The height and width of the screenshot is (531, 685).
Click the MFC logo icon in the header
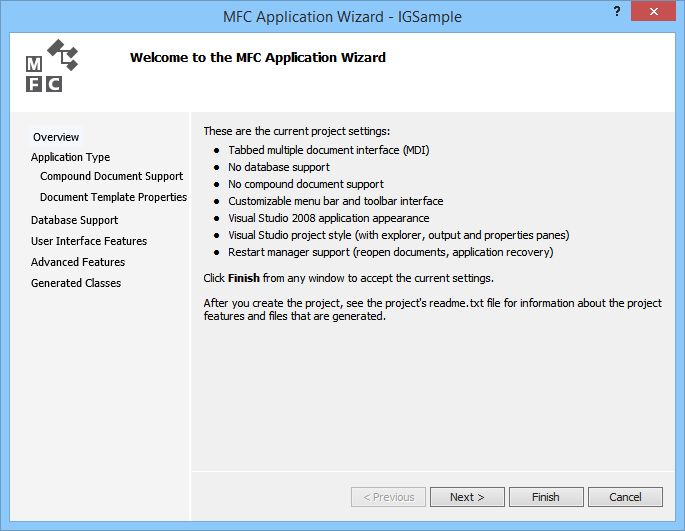coord(50,67)
